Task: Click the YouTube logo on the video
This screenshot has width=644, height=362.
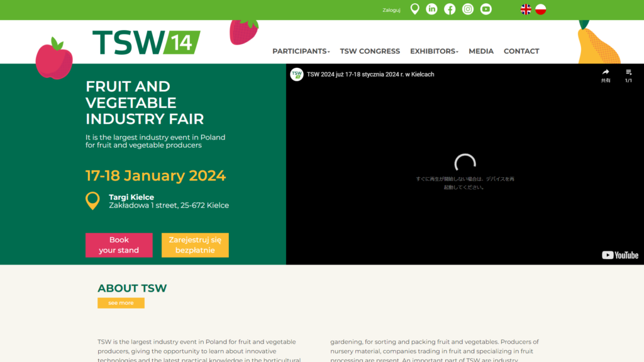Action: pyautogui.click(x=619, y=255)
